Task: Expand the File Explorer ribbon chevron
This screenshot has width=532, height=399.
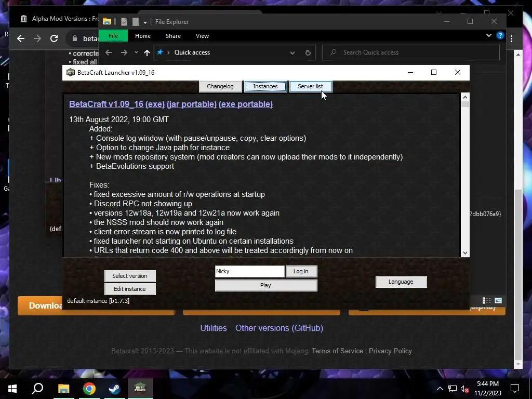Action: click(488, 35)
